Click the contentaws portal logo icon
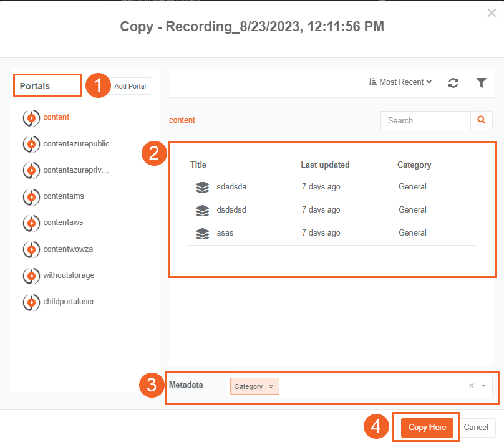This screenshot has width=504, height=445. pos(31,223)
